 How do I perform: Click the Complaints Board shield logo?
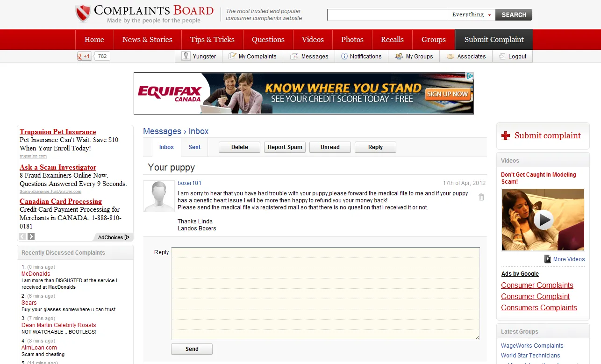point(83,14)
